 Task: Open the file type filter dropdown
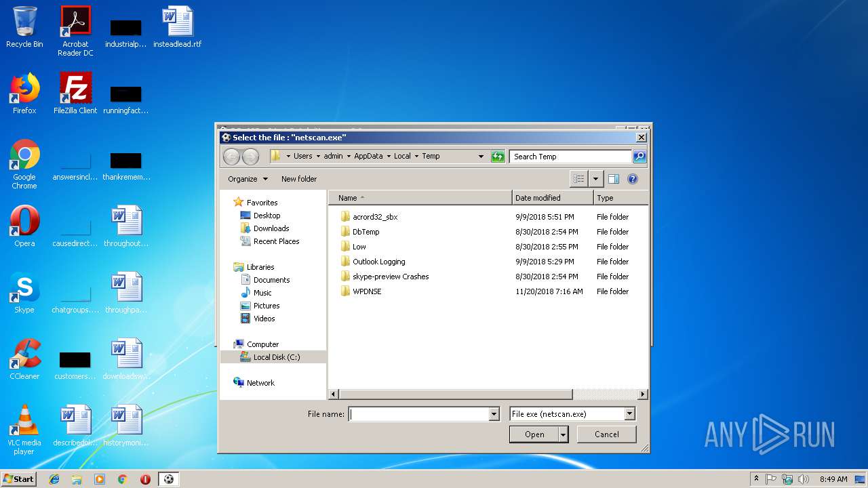[629, 414]
